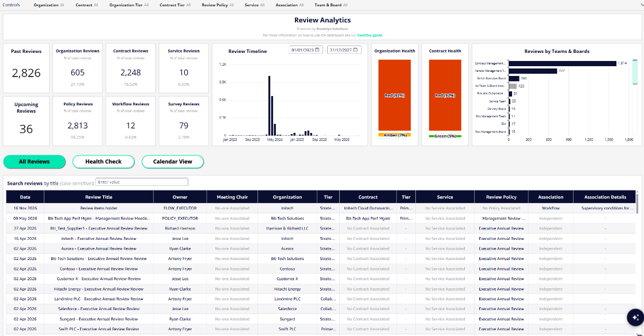This screenshot has width=644, height=336.
Task: Click the Contract Management bar in chart
Action: coord(562,63)
